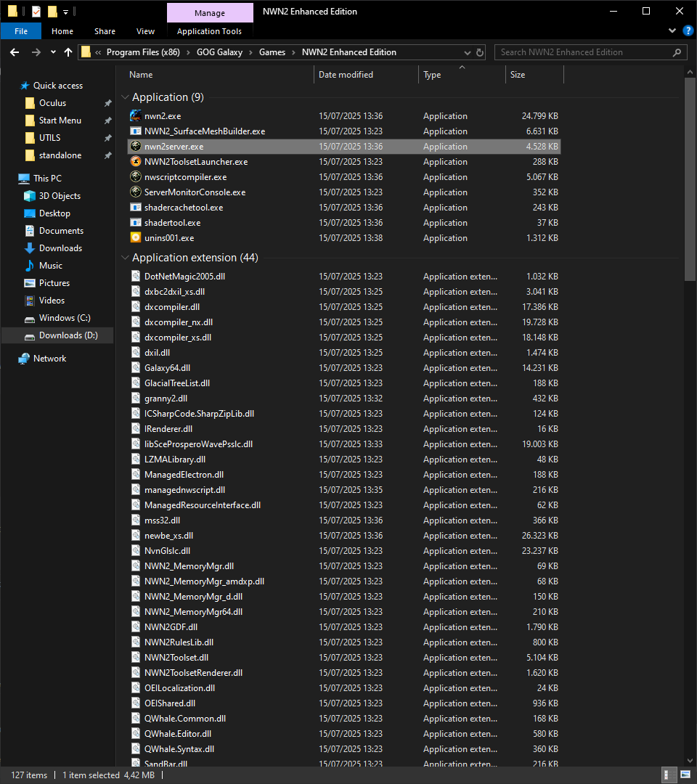This screenshot has width=697, height=784.
Task: Click the search magnifier icon
Action: [x=677, y=52]
